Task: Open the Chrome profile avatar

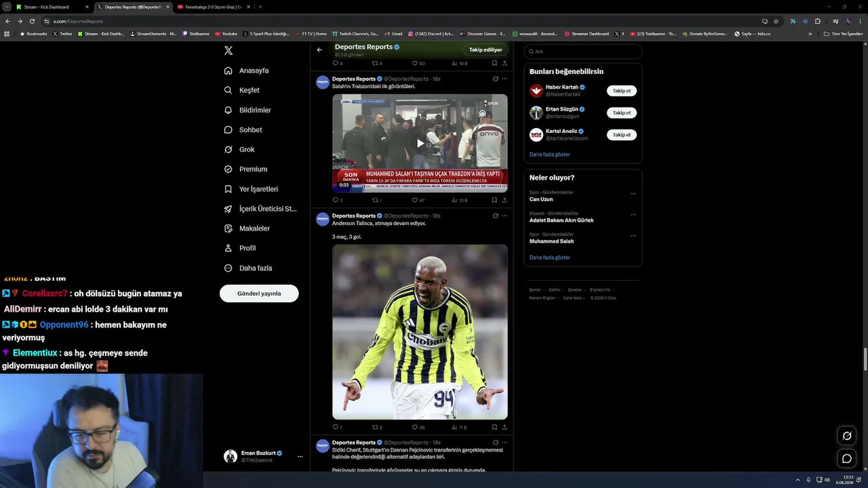Action: [x=848, y=21]
